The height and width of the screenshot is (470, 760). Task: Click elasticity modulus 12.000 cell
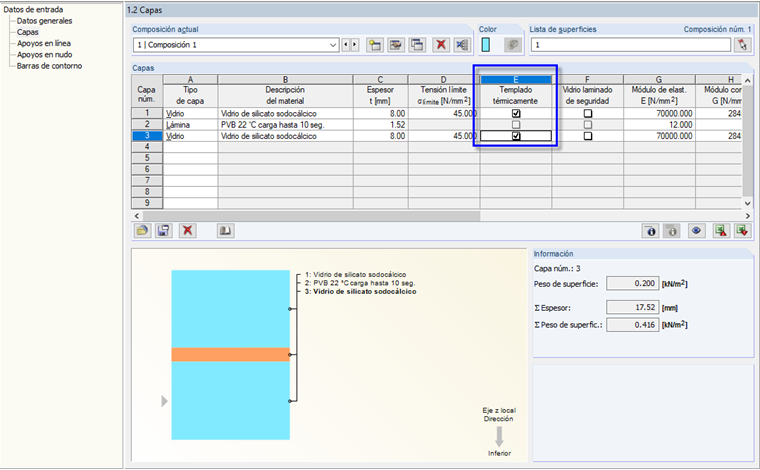coord(659,125)
